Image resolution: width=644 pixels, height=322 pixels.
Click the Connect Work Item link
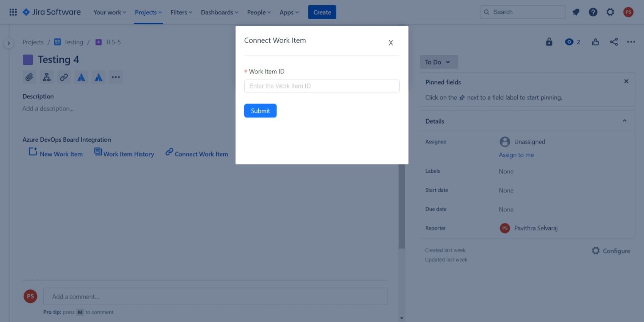click(x=201, y=154)
